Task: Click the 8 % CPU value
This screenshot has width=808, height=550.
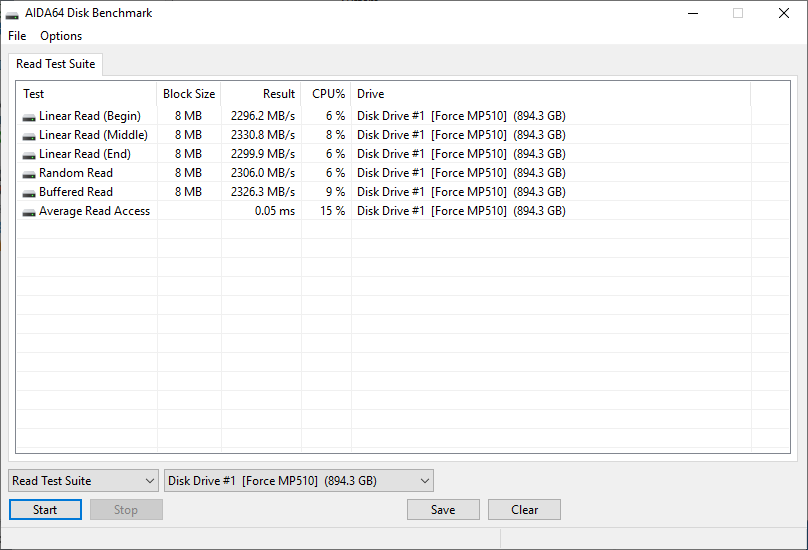Action: (x=335, y=135)
